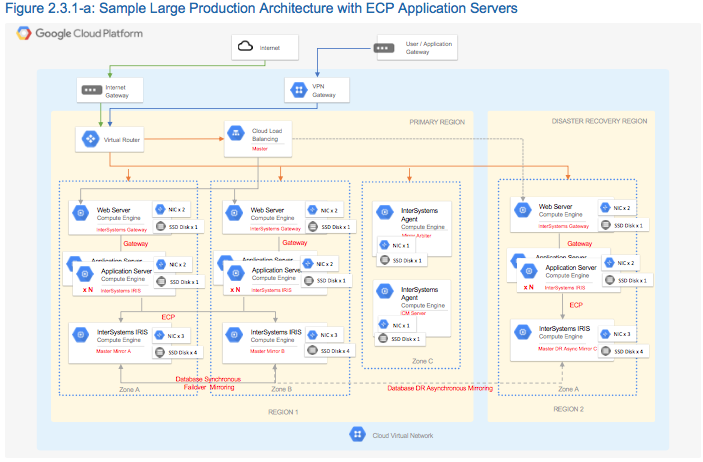This screenshot has width=703, height=462.
Task: Select 'Master DR Async Mirror C' label
Action: click(x=568, y=349)
